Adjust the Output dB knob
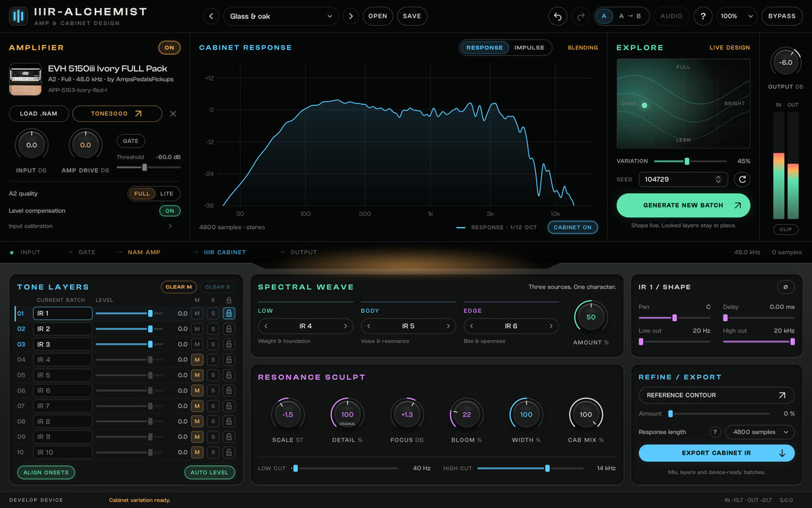 [786, 62]
